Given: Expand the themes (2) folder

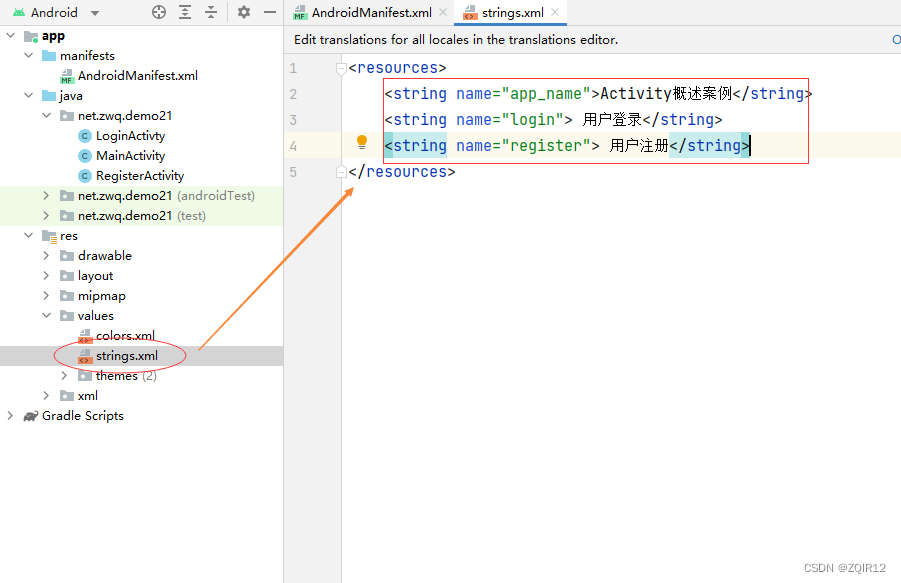Looking at the screenshot, I should (x=64, y=376).
